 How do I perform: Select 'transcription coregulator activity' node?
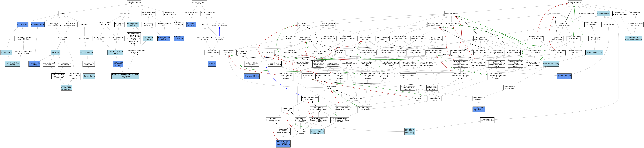[x=179, y=24]
